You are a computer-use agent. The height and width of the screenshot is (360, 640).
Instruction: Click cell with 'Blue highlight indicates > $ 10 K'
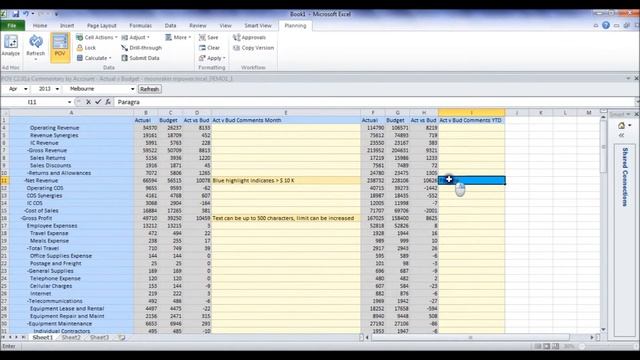(286, 180)
